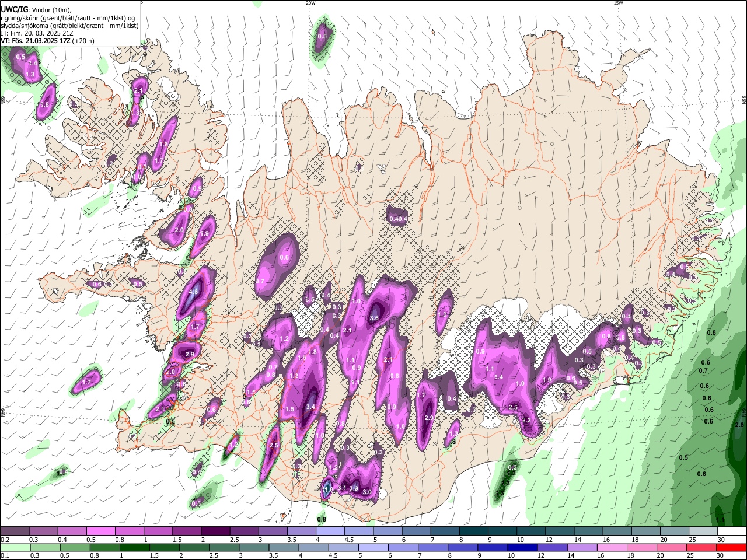
Task: Click the '2.8' rain value at east edge
Action: pyautogui.click(x=739, y=425)
